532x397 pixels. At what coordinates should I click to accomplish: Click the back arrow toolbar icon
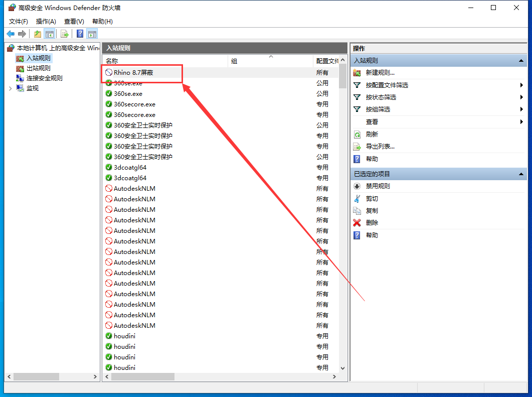11,34
